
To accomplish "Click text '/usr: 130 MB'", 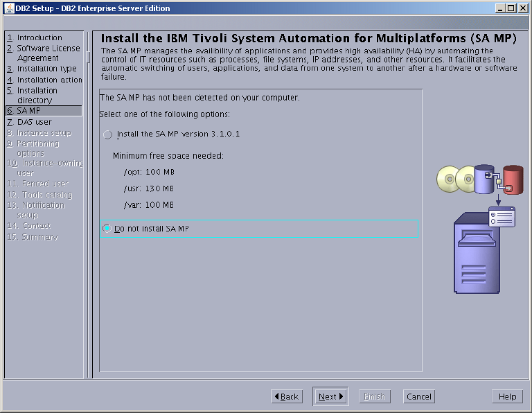I will (149, 188).
